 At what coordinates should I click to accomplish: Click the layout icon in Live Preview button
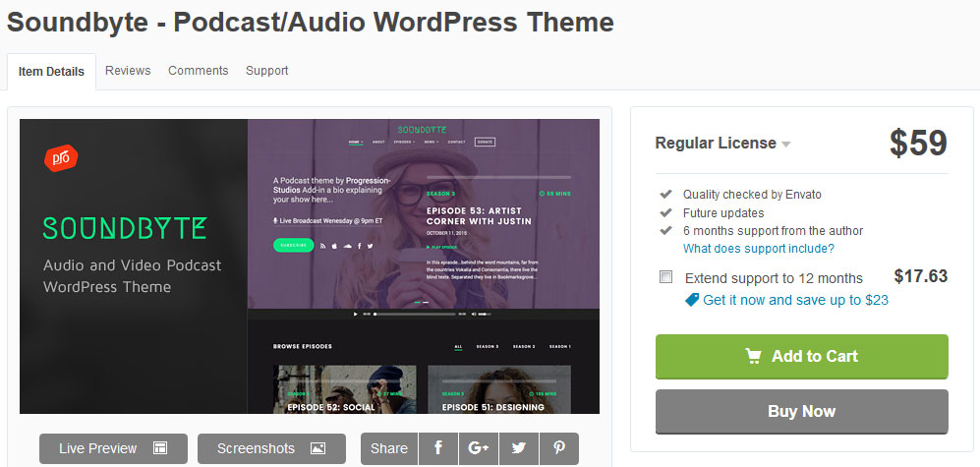tap(160, 448)
